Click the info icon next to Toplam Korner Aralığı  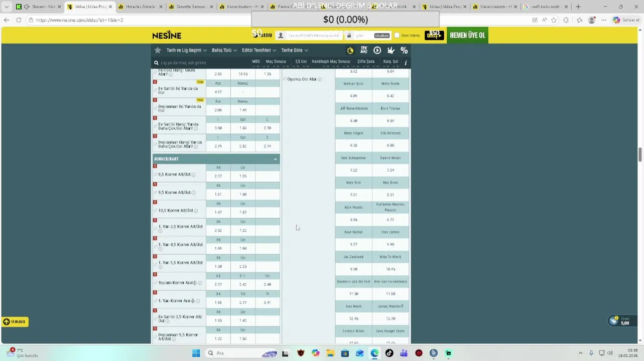(x=199, y=283)
